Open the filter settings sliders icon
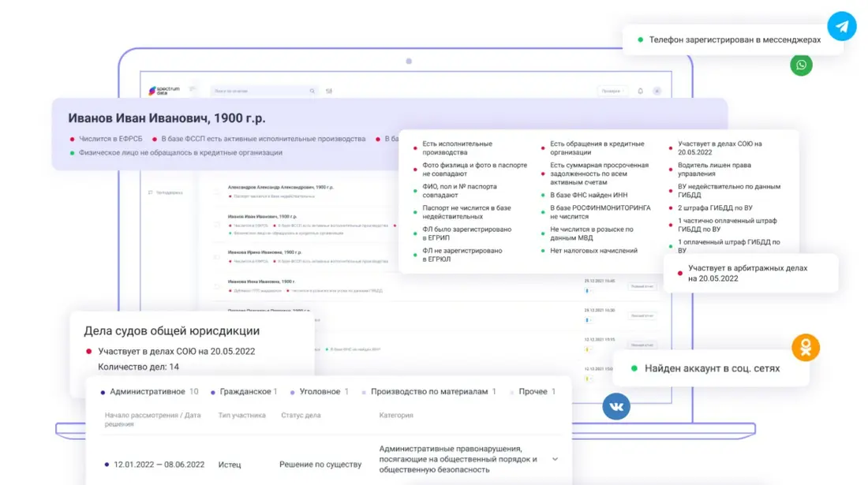Image resolution: width=868 pixels, height=485 pixels. pyautogui.click(x=329, y=91)
